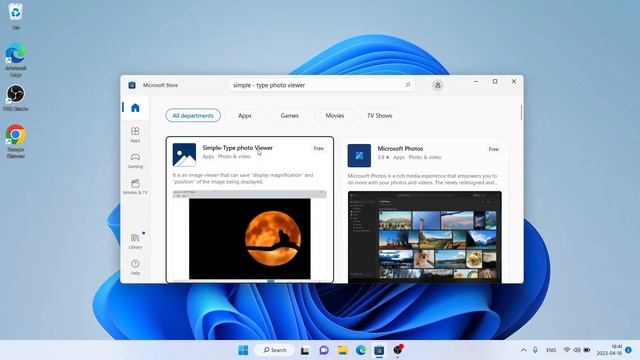The width and height of the screenshot is (640, 360).
Task: Click the ENG language indicator
Action: [x=551, y=350]
